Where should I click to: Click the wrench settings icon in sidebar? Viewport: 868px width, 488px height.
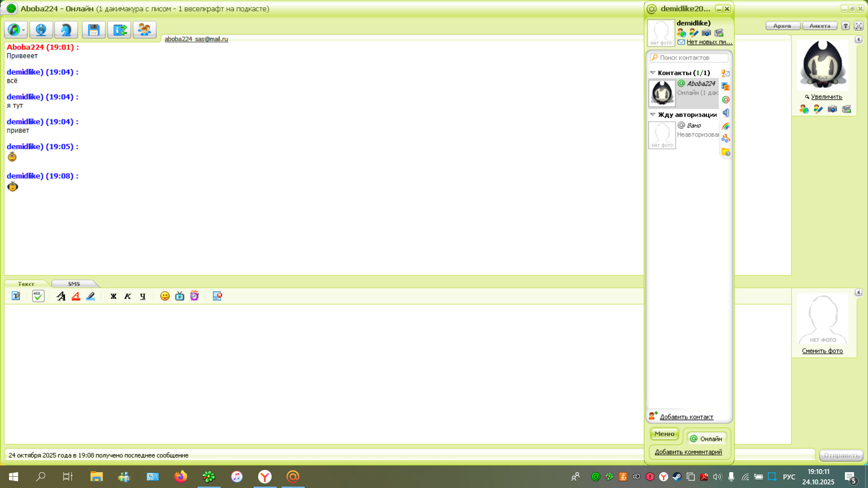coord(726,139)
